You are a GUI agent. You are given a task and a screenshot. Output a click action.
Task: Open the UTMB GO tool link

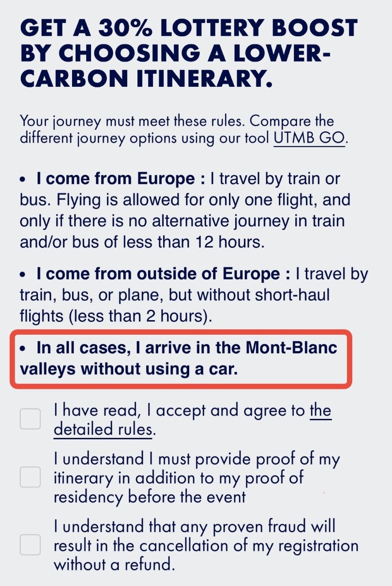click(x=310, y=138)
